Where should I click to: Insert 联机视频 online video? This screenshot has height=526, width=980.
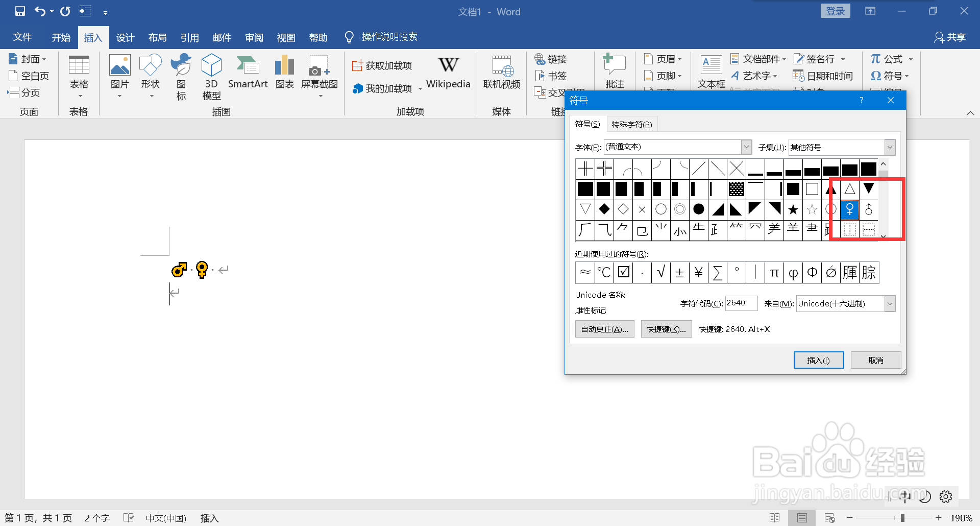(x=502, y=73)
